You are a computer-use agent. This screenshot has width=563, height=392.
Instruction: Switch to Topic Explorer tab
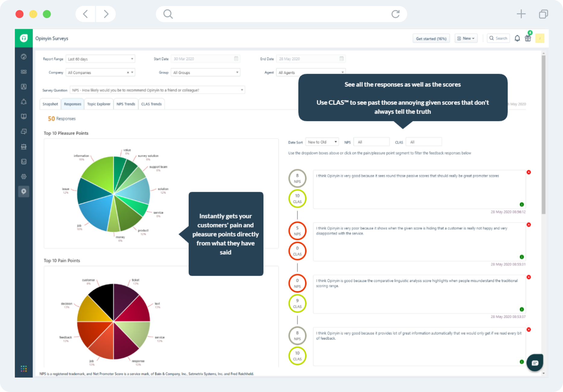(99, 104)
